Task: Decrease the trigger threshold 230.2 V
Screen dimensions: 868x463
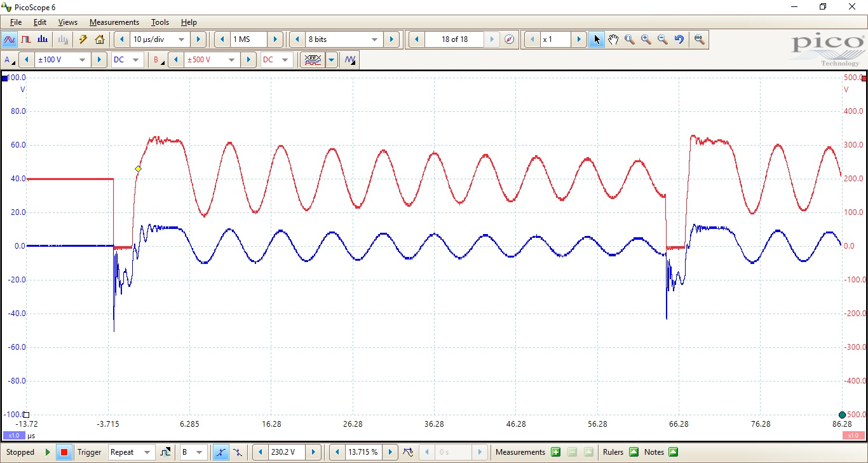Action: 260,452
